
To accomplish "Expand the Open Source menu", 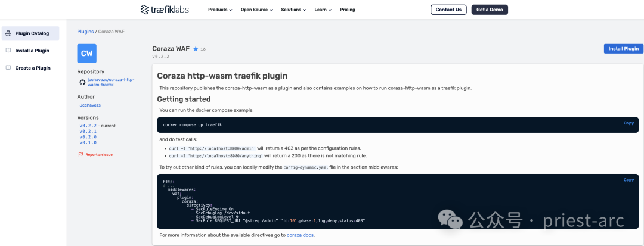I will [256, 10].
